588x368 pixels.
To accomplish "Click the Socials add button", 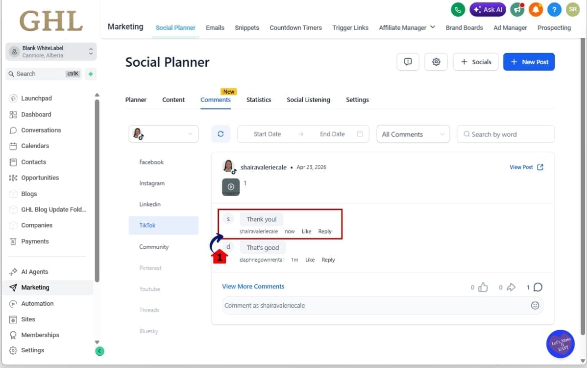I will point(475,62).
